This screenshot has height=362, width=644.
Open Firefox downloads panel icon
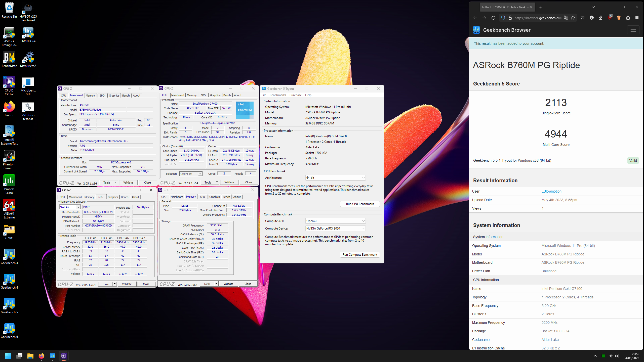[601, 18]
